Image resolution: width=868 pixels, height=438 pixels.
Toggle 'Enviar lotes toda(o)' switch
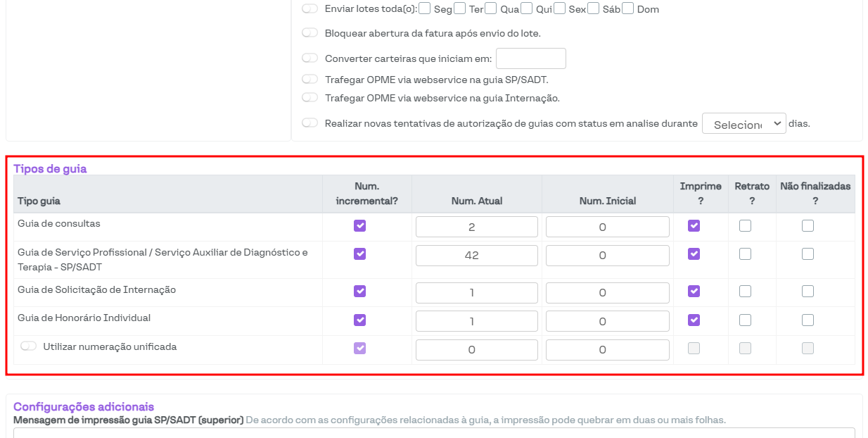(x=309, y=9)
